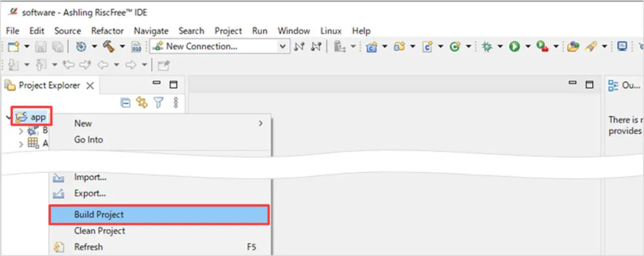The width and height of the screenshot is (644, 256).
Task: Click the pin editor icon
Action: pos(164,65)
